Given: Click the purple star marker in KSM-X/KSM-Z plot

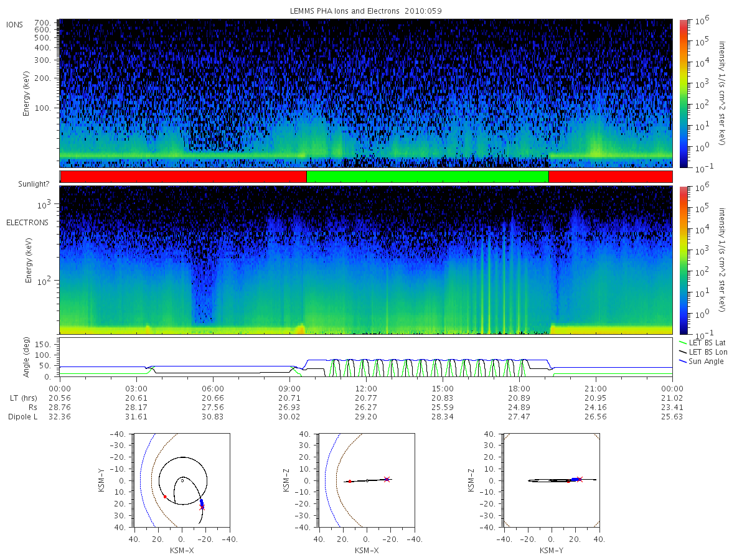Looking at the screenshot, I should pos(387,479).
